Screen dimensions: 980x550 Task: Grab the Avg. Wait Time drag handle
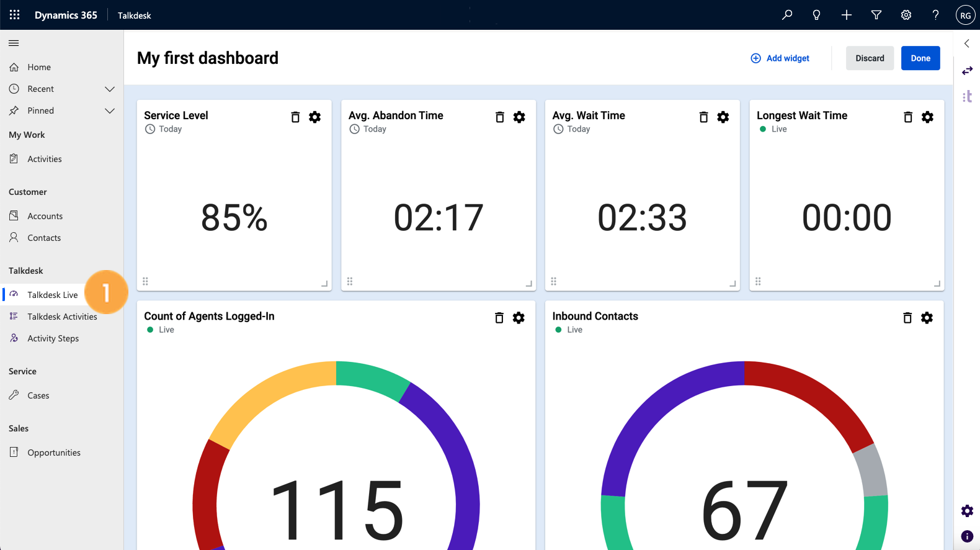click(554, 281)
